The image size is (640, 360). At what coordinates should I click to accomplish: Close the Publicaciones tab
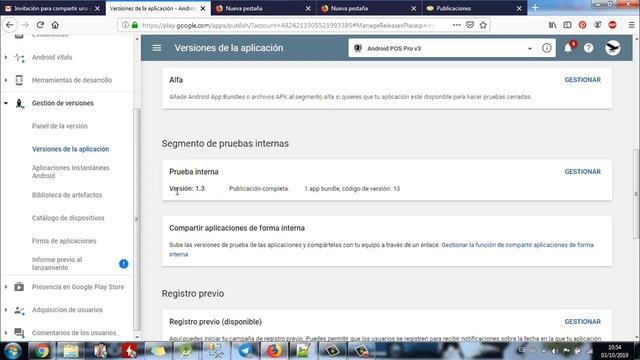click(x=519, y=8)
